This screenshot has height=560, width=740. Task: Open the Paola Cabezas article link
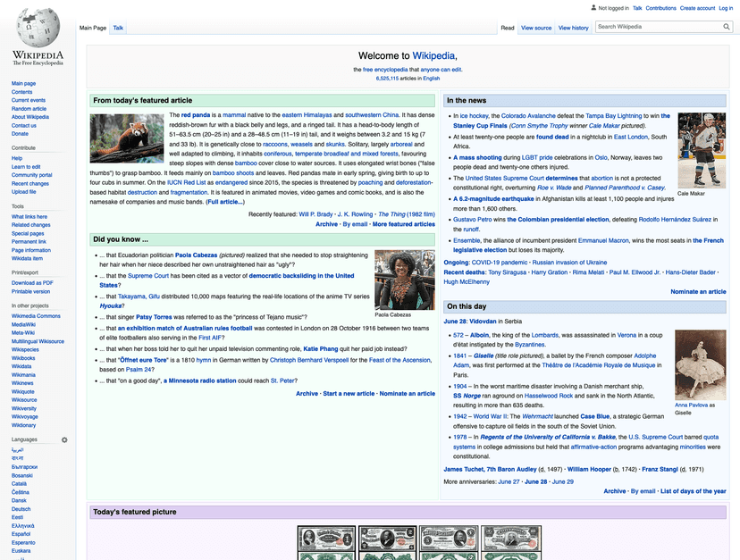click(x=196, y=255)
